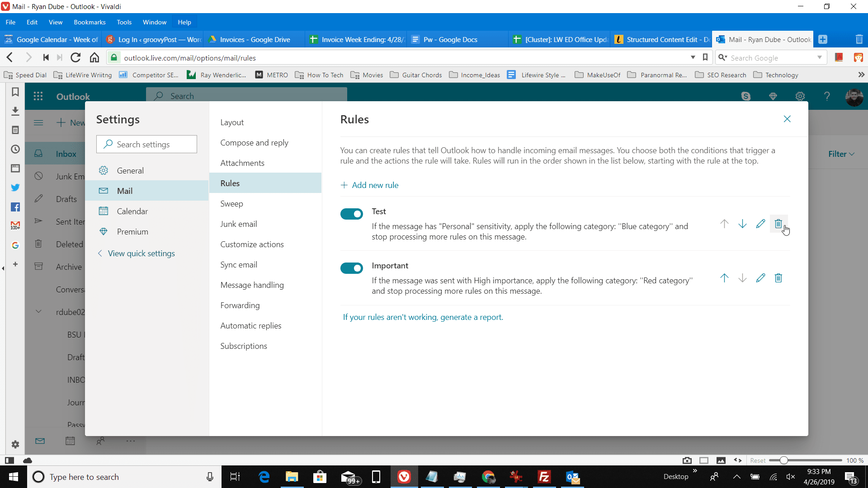
Task: Click the delete icon for Test rule
Action: [778, 224]
